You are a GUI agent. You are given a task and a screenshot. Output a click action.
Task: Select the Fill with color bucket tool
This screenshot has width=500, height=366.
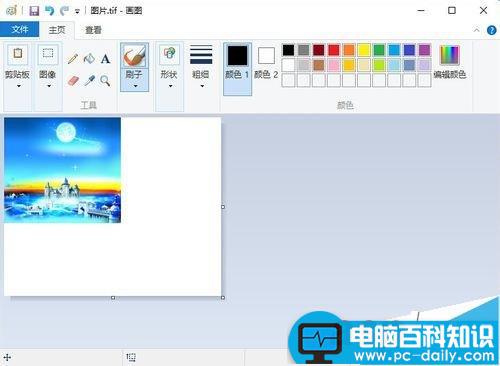pos(89,59)
